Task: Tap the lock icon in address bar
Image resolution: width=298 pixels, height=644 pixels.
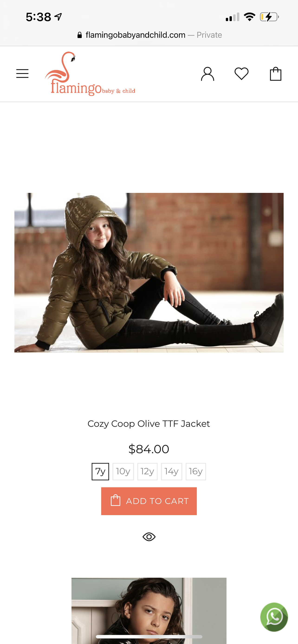Action: point(80,35)
